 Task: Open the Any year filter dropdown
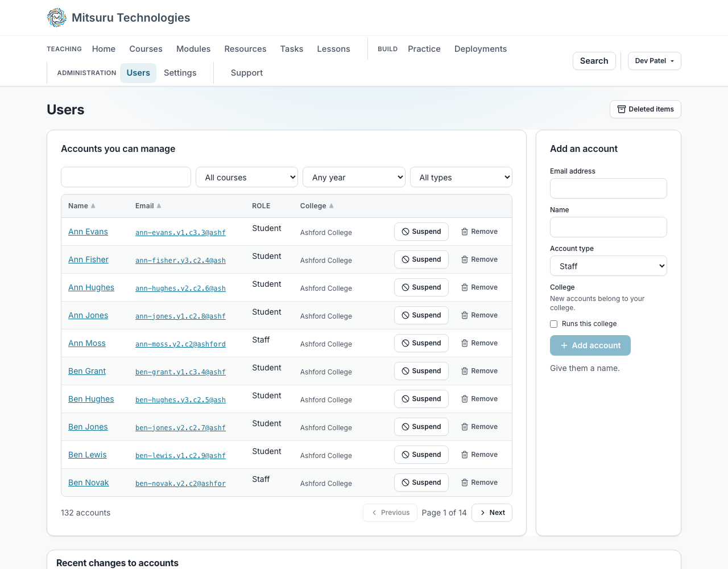pos(354,177)
